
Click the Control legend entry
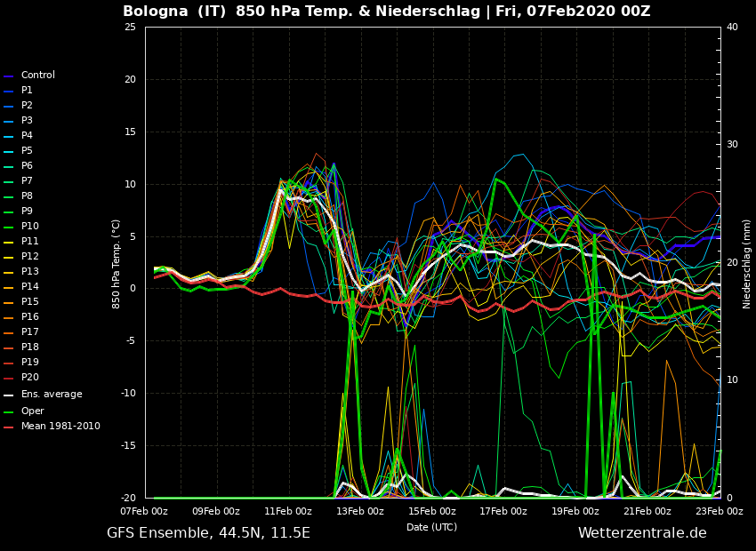(37, 76)
